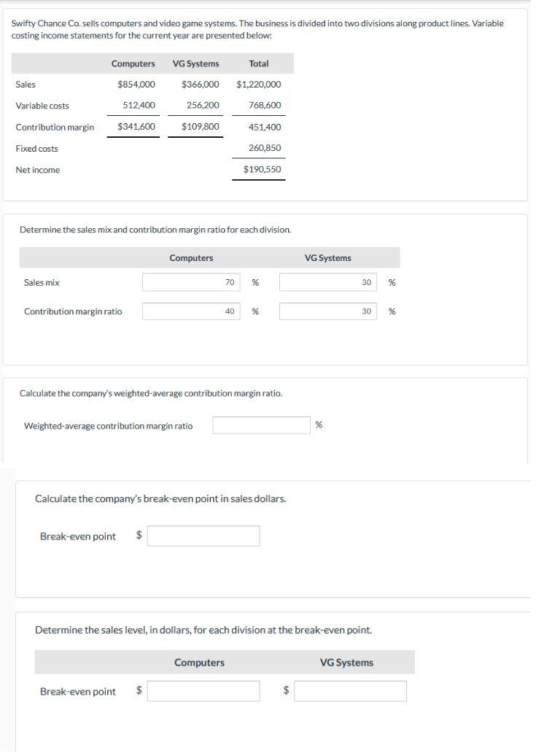Image resolution: width=536 pixels, height=756 pixels.
Task: Click the Total column header
Action: coord(260,63)
